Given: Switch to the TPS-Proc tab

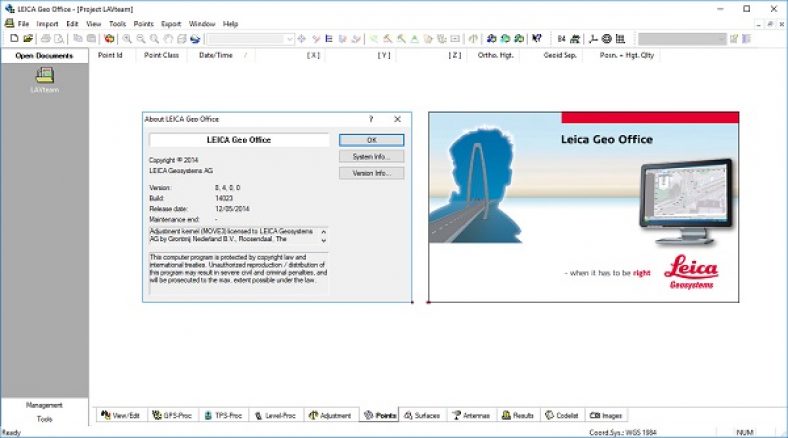Looking at the screenshot, I should pos(223,415).
